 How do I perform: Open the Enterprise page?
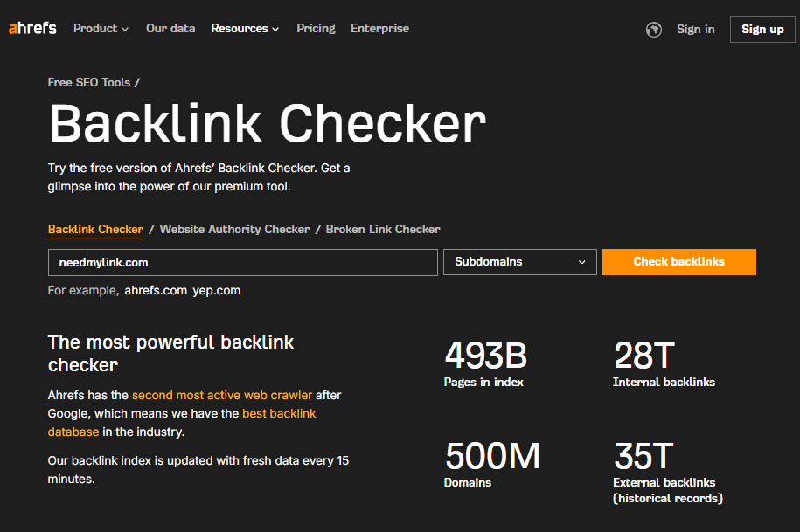pos(379,29)
